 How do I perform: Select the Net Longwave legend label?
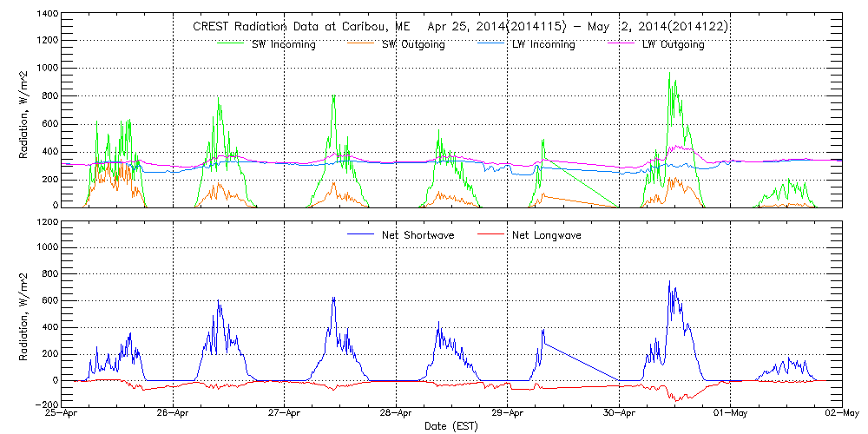[x=548, y=235]
